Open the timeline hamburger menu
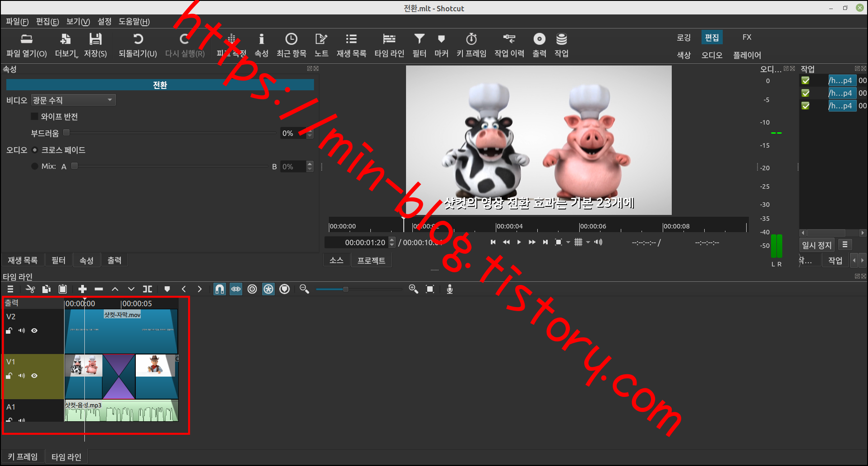 (10, 289)
